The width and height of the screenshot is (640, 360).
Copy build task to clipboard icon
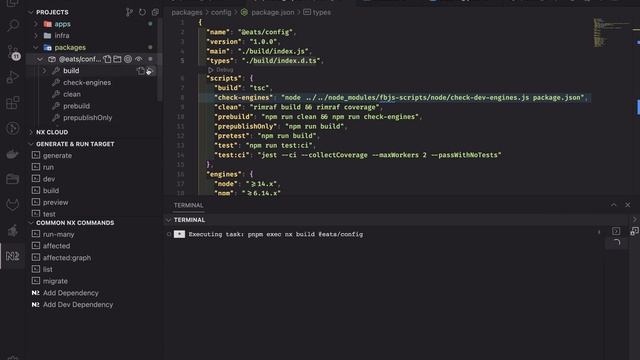[x=141, y=71]
